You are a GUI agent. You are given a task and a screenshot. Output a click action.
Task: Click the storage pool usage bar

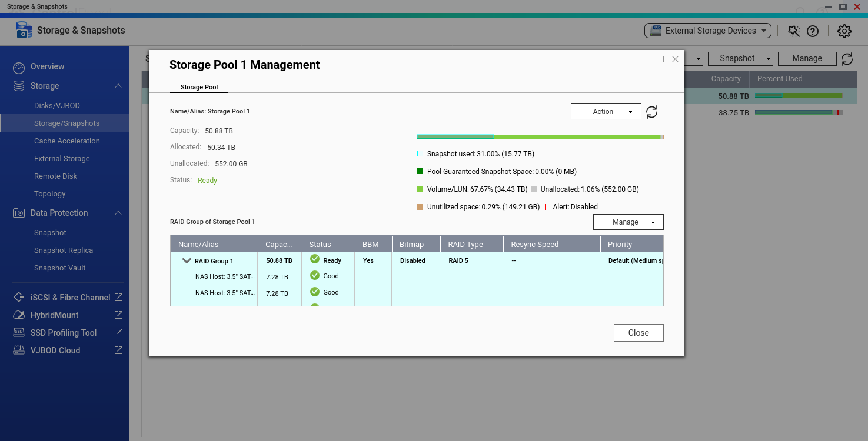[x=540, y=137]
